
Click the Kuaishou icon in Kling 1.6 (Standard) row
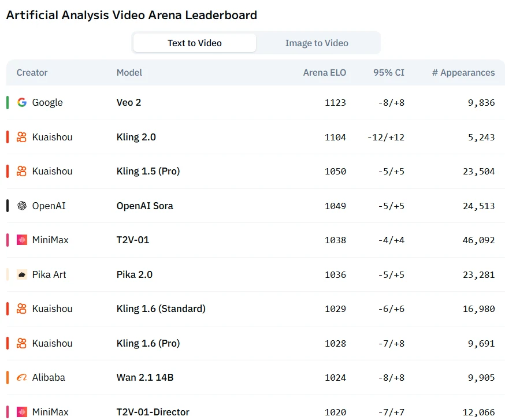(21, 309)
